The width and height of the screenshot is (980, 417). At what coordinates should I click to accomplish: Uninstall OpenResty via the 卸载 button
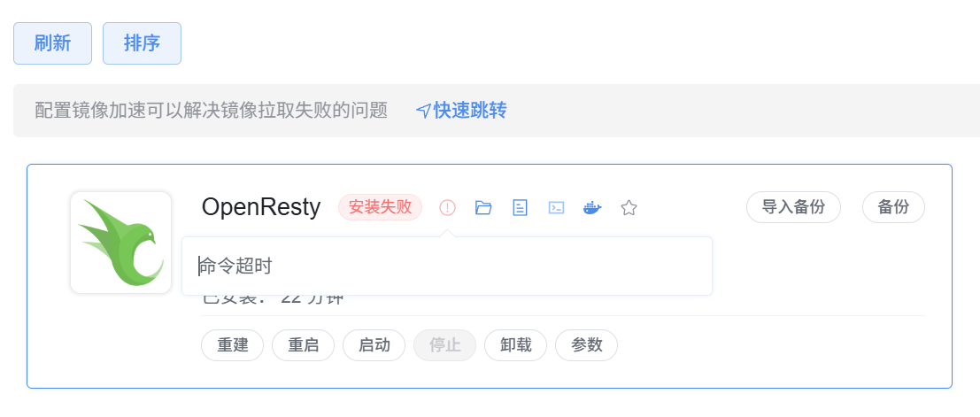point(515,345)
